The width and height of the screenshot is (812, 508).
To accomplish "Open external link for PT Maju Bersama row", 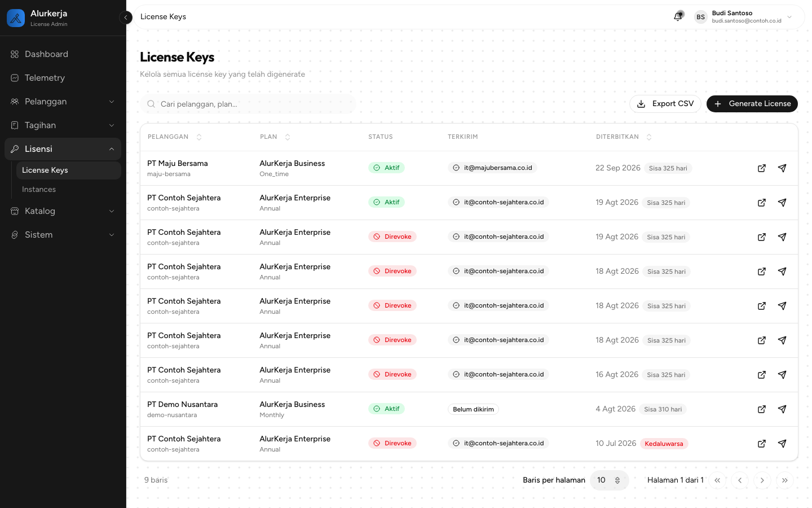I will 762,168.
